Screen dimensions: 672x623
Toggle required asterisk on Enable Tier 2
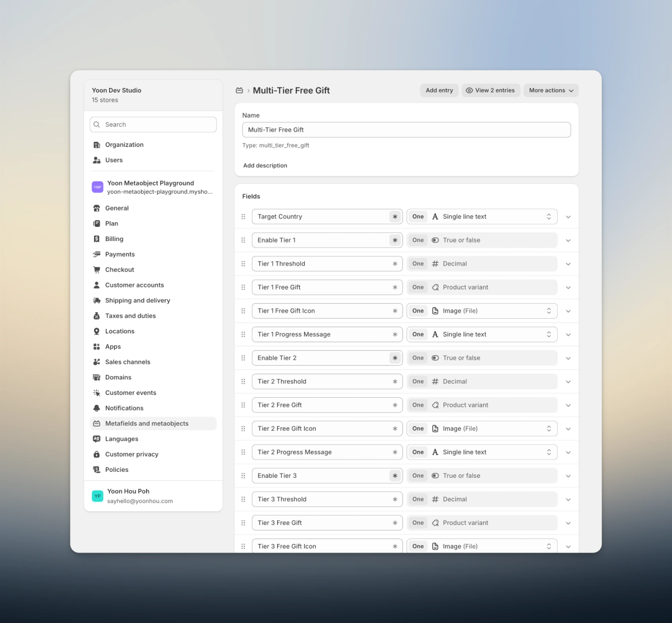coord(395,358)
